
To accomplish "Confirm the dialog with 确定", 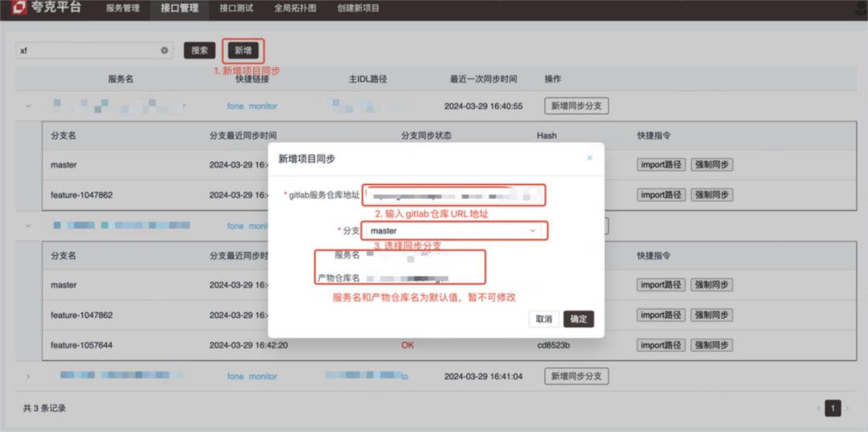I will click(579, 319).
